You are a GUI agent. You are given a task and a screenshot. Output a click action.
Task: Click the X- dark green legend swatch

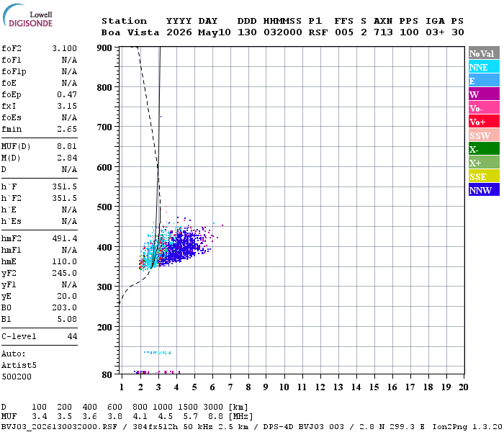[x=484, y=149]
